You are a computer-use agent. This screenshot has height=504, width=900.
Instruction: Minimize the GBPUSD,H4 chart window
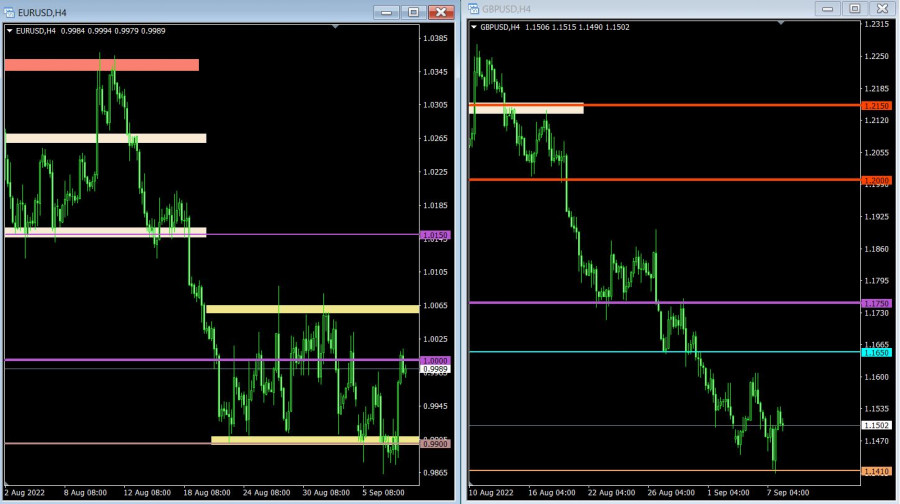(827, 8)
